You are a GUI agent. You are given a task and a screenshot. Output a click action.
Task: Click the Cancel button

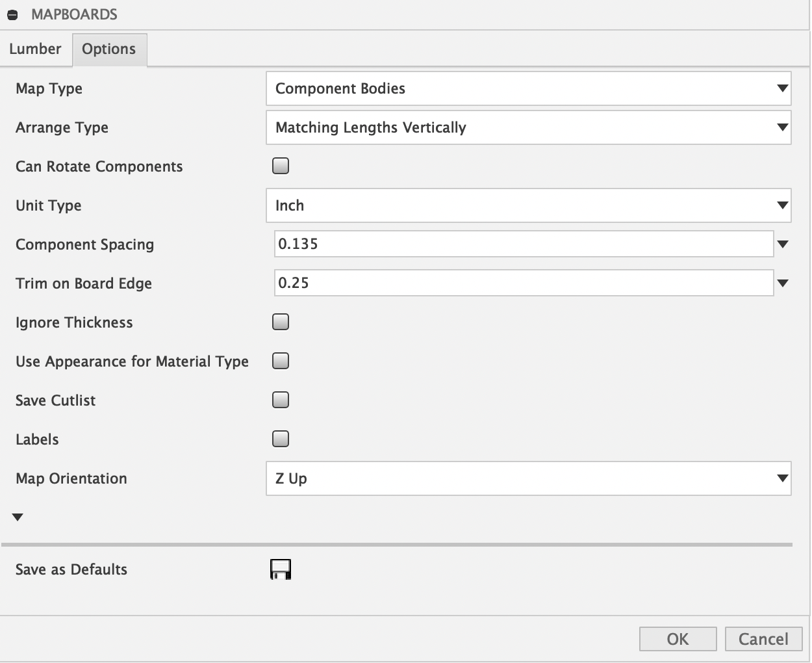[763, 639]
